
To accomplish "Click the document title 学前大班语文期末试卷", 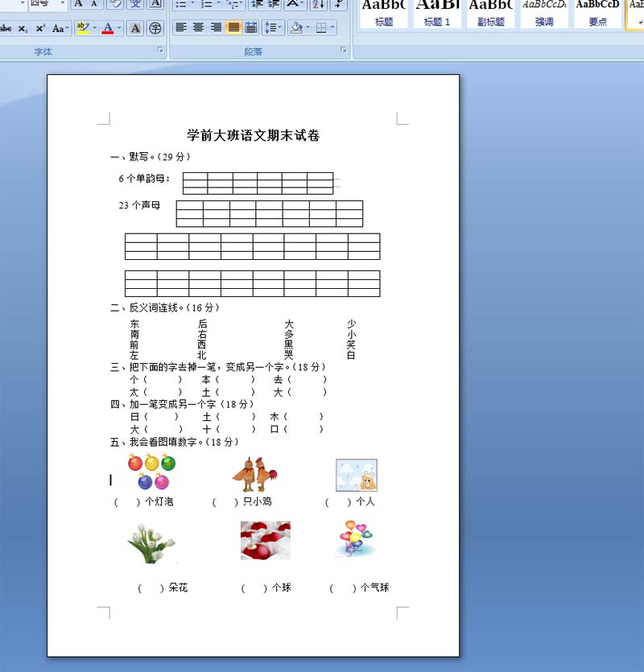I will pos(253,135).
